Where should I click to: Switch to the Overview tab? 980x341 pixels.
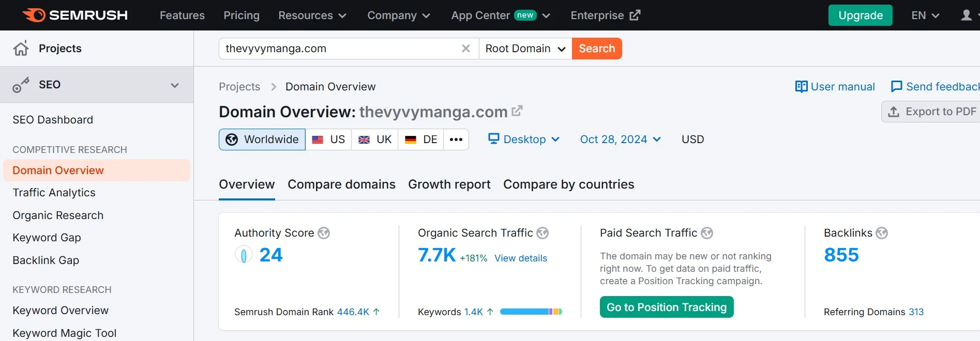[x=247, y=184]
